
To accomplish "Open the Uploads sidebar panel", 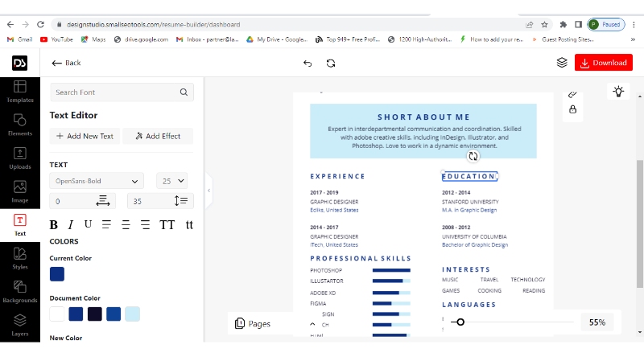I will point(20,158).
